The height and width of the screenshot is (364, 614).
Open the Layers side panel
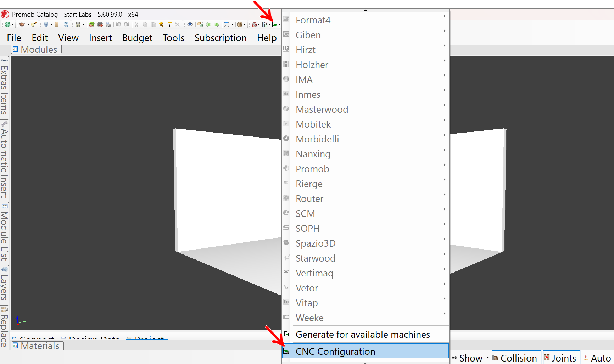pyautogui.click(x=4, y=285)
